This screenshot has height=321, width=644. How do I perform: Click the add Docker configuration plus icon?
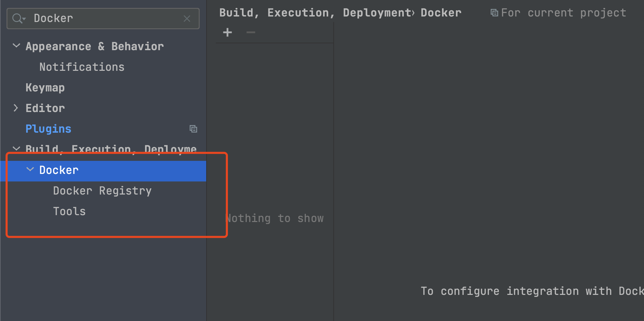pos(227,33)
